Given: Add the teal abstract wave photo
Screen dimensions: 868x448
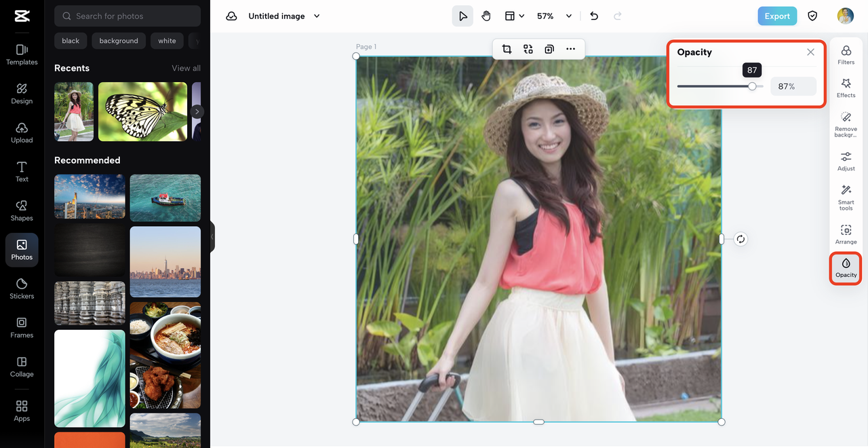Looking at the screenshot, I should tap(90, 378).
